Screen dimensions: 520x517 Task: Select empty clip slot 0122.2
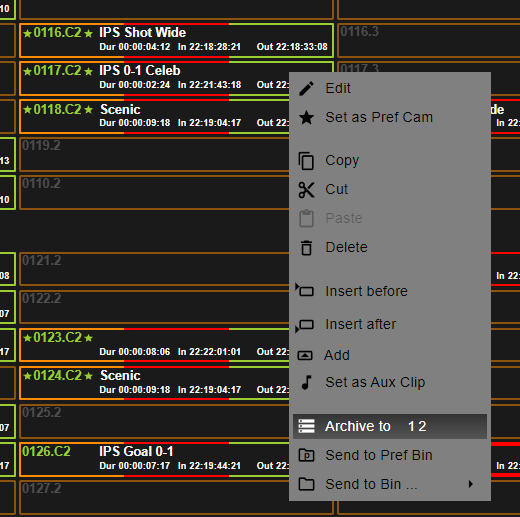(154, 307)
